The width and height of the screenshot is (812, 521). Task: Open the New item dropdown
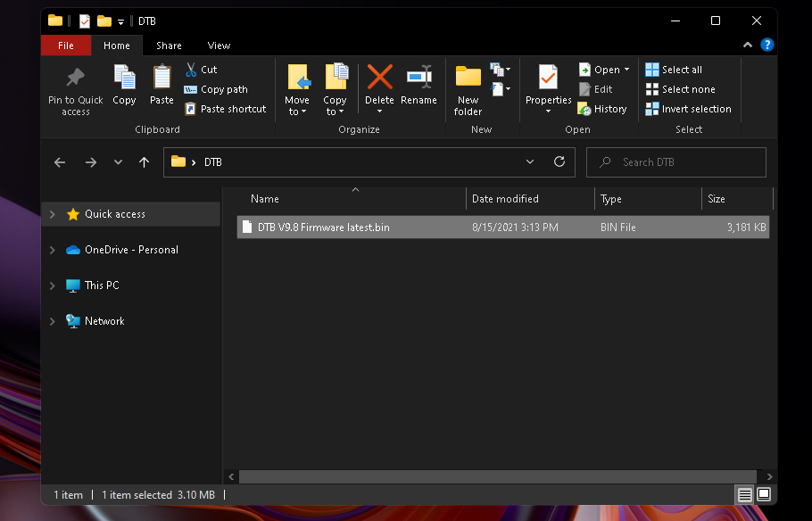501,70
